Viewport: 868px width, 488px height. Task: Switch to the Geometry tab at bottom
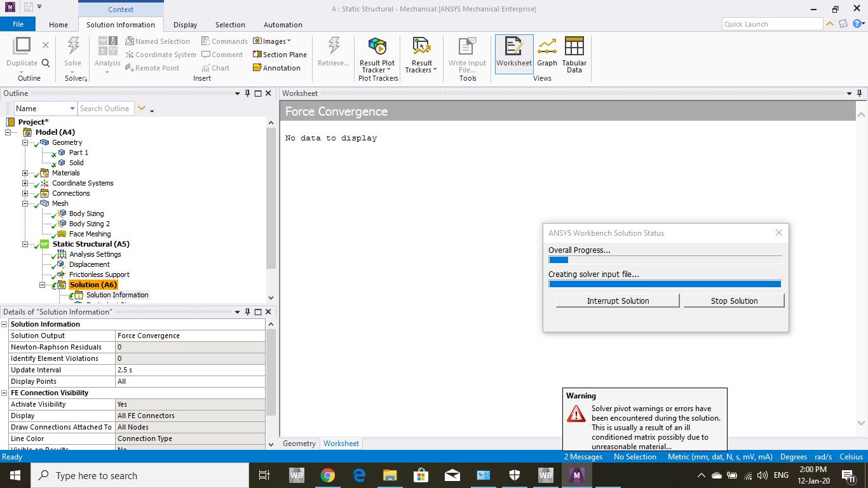(299, 444)
